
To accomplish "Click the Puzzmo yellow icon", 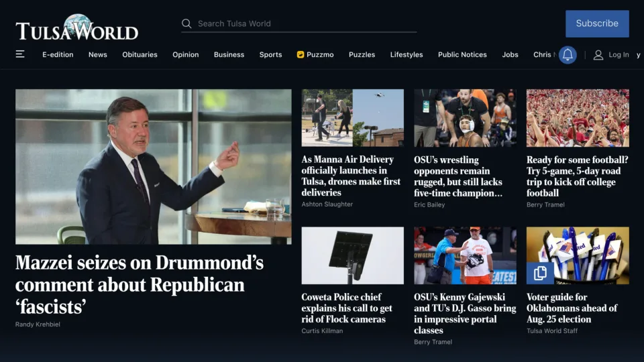I will pos(301,54).
